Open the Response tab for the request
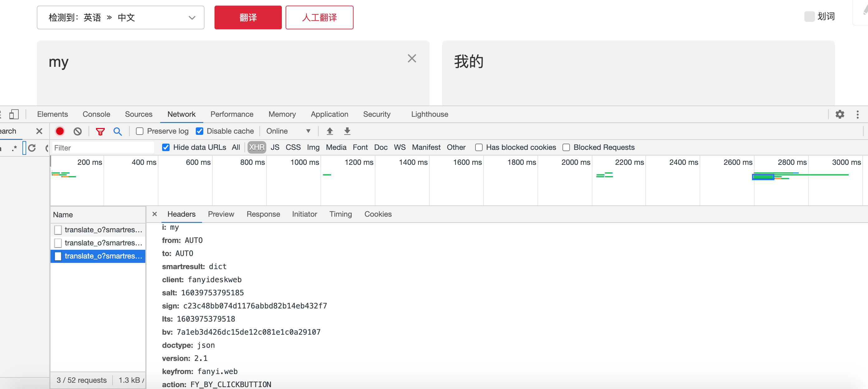 point(263,214)
